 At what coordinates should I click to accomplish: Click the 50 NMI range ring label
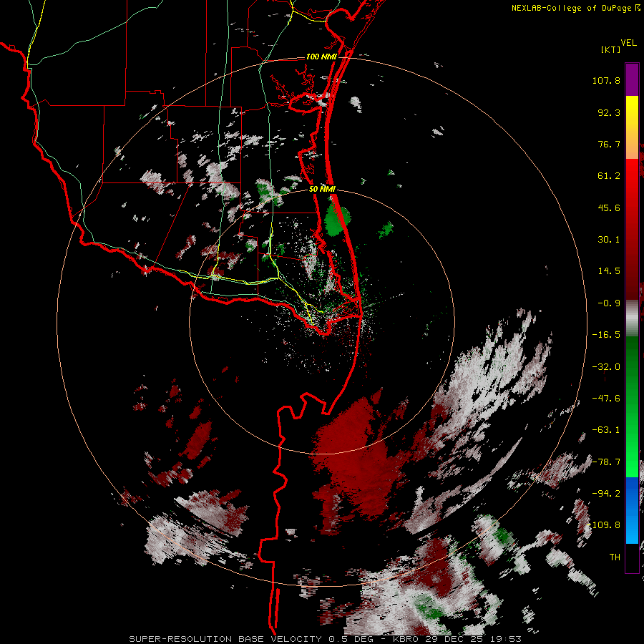tap(322, 190)
